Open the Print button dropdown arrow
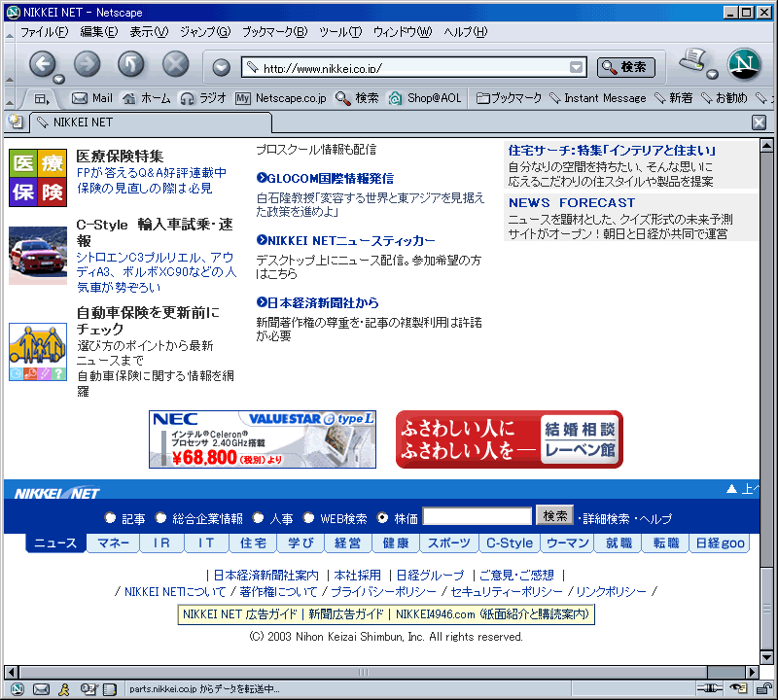 [x=712, y=75]
